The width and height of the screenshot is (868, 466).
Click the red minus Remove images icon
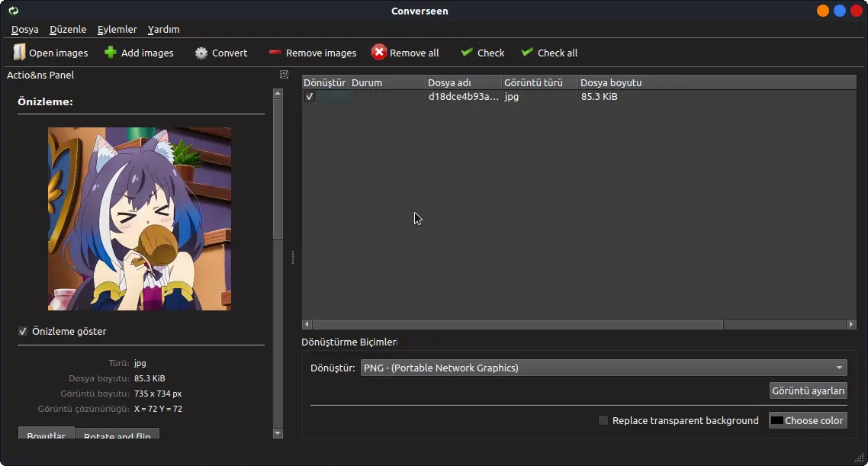tap(275, 53)
